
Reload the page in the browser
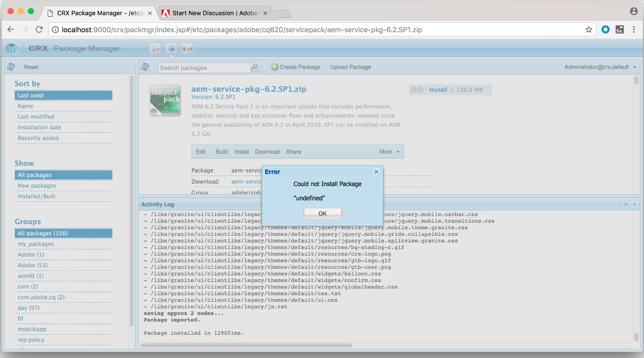pos(39,30)
